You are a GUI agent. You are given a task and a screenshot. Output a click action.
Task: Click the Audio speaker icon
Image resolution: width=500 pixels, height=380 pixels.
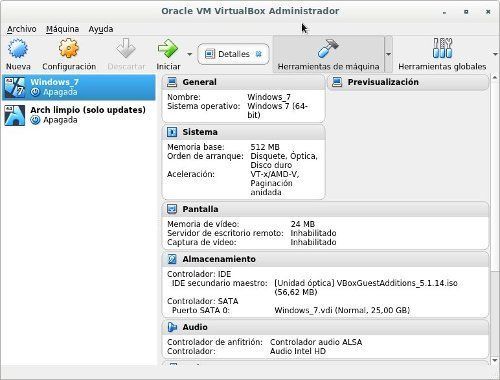coord(172,327)
